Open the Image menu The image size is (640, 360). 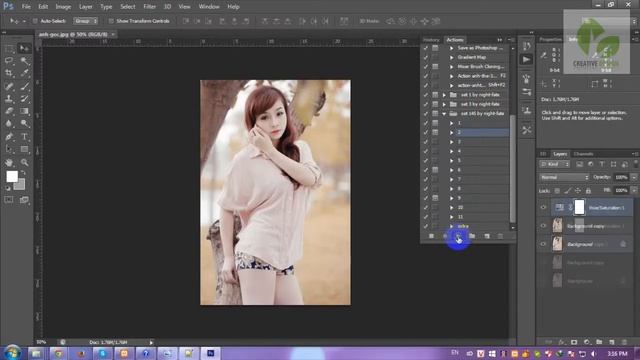point(63,7)
